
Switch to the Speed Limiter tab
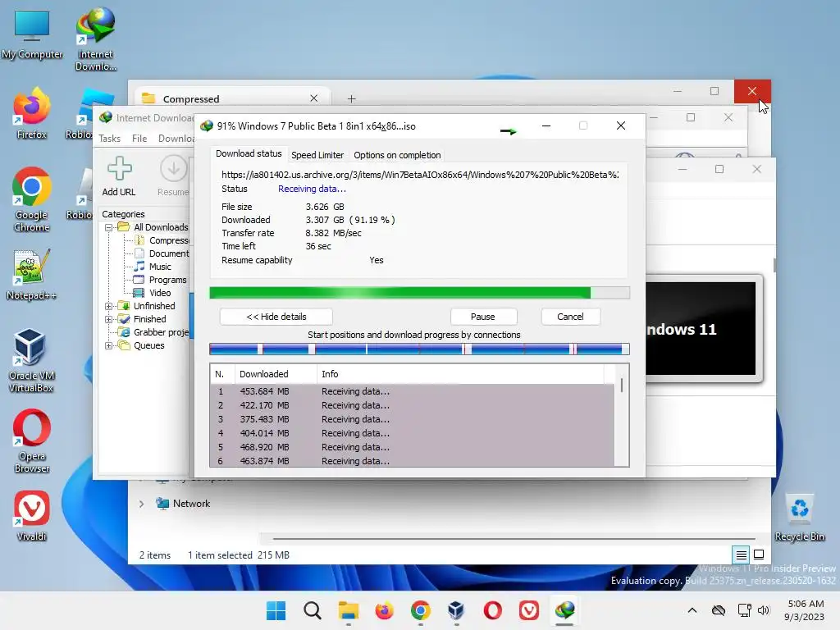(x=317, y=155)
